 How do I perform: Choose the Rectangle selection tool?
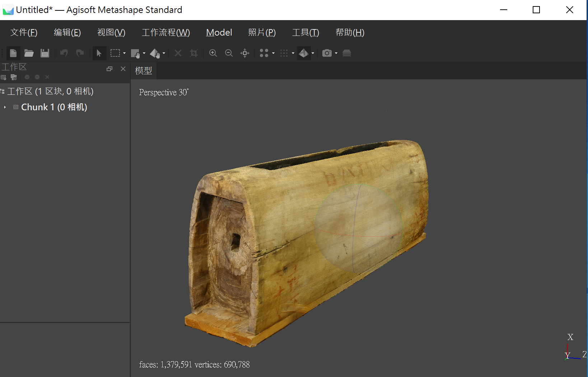click(115, 53)
